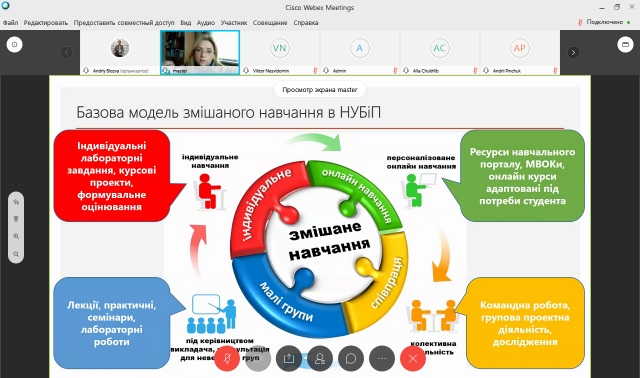640x378 pixels.
Task: Click the Webex logo in the title bar
Action: (6, 6)
